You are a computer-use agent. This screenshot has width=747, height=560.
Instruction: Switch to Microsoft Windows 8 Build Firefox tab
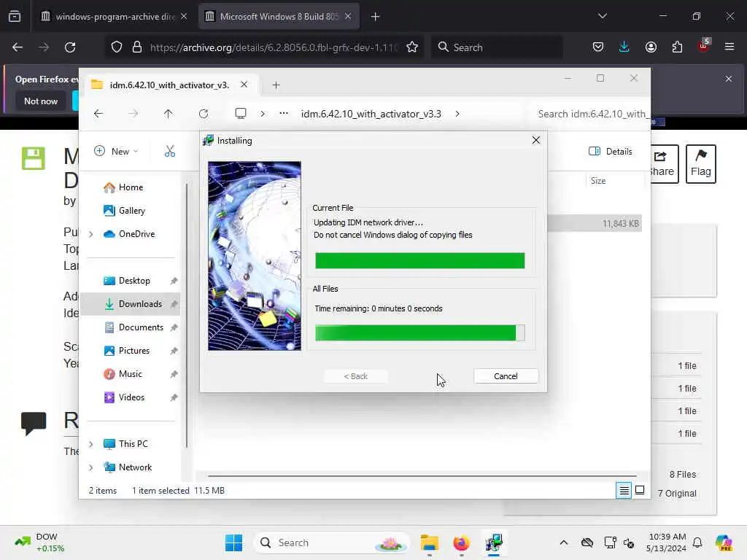279,17
